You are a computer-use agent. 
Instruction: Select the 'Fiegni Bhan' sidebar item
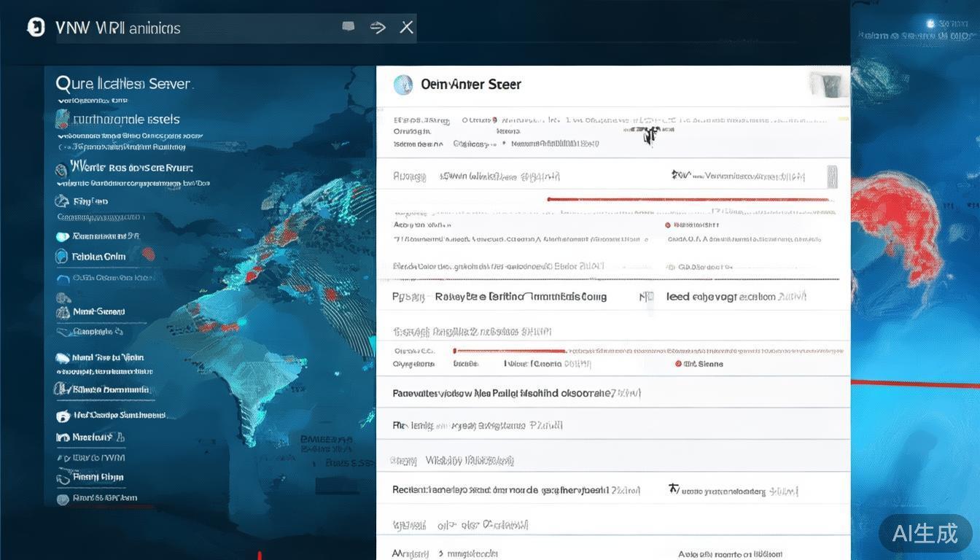pyautogui.click(x=98, y=478)
